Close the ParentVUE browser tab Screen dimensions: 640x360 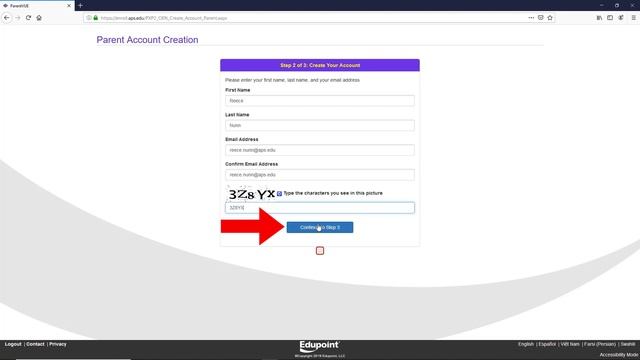click(69, 6)
